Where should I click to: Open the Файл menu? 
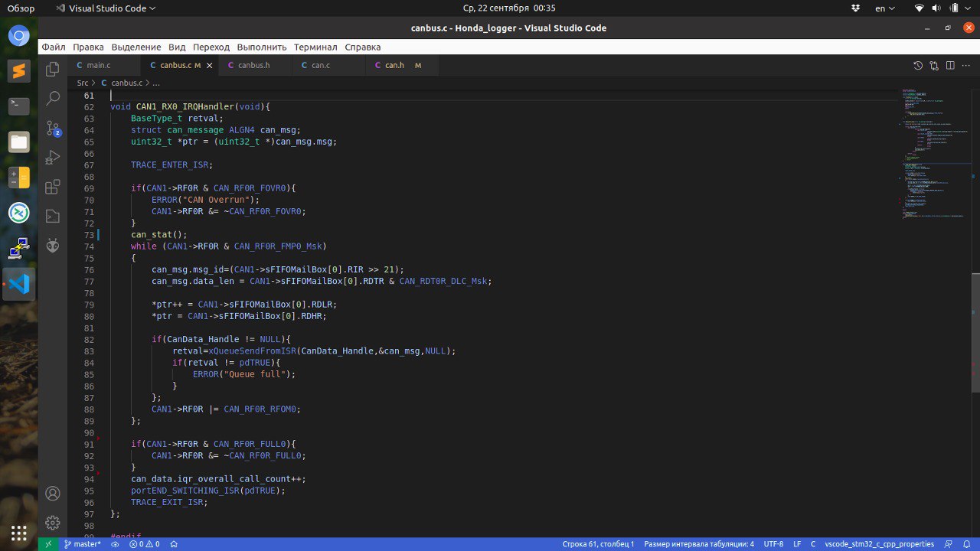[54, 47]
